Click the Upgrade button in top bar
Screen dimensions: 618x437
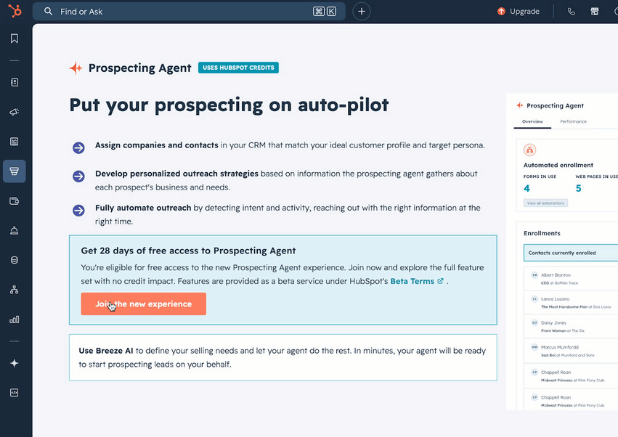coord(518,11)
